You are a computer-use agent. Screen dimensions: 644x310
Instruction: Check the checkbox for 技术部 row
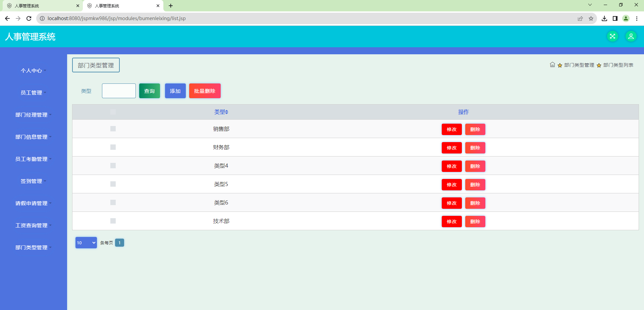click(113, 221)
